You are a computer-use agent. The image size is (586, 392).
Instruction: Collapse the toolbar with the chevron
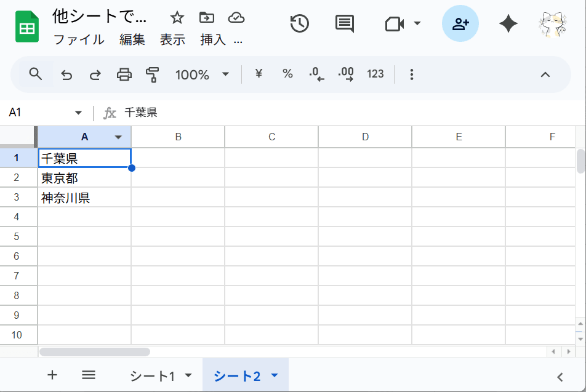point(545,74)
